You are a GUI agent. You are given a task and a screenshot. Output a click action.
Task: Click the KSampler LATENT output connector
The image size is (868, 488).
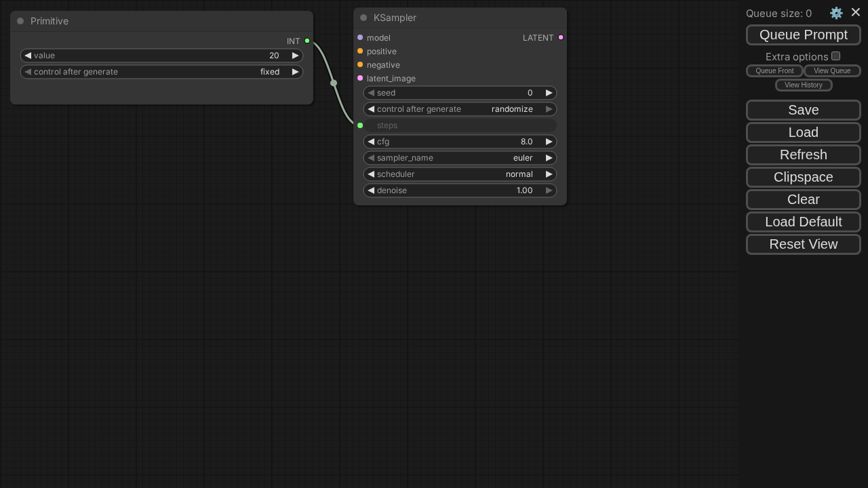[561, 38]
